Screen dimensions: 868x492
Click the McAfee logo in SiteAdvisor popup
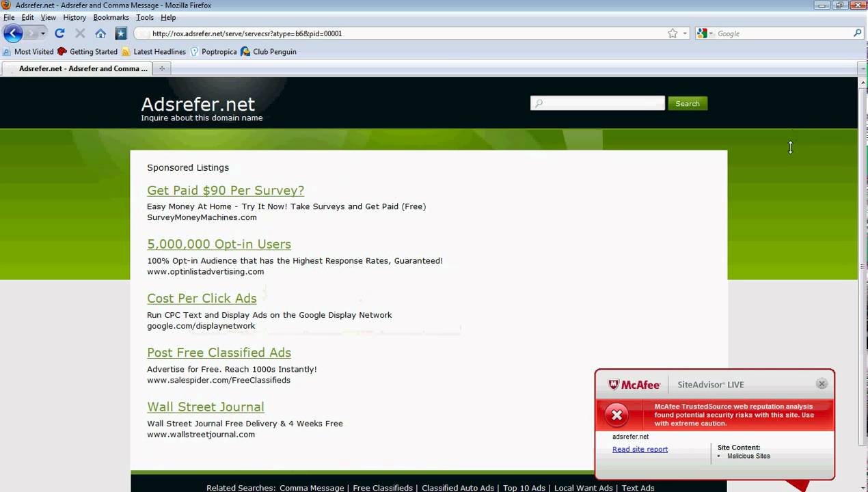pos(634,385)
